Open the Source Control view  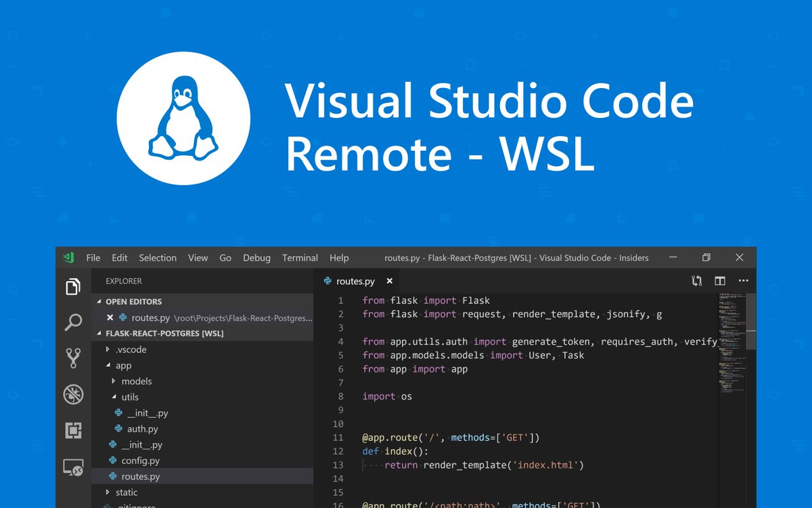tap(73, 358)
